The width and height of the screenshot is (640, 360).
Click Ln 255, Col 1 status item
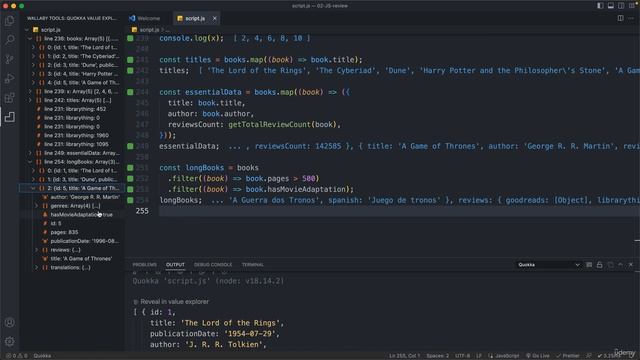tap(404, 356)
